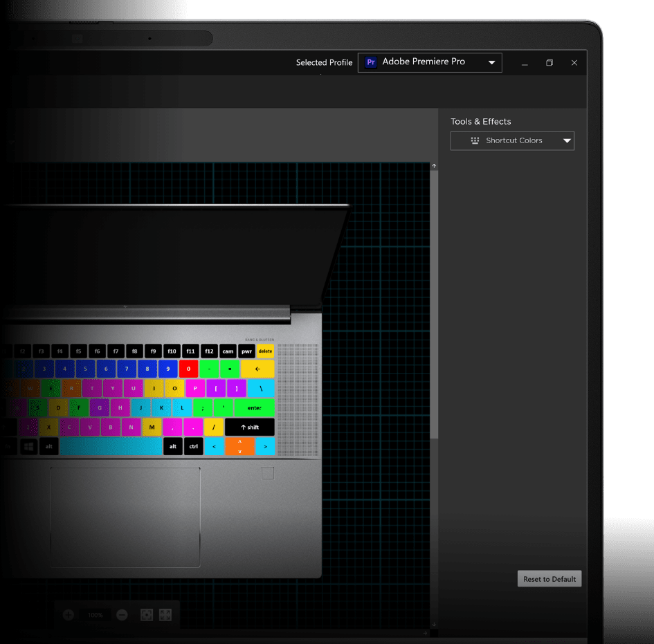This screenshot has width=654, height=644.
Task: Select the yellow M key
Action: 152,427
